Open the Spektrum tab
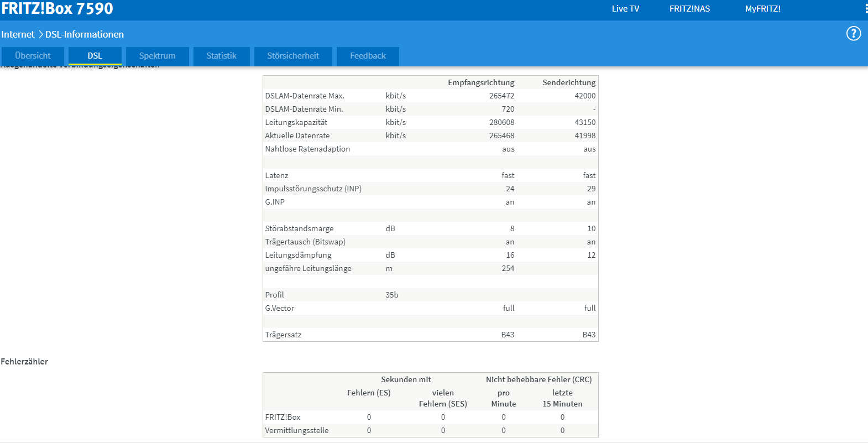Screen dimensions: 868x443 [158, 56]
